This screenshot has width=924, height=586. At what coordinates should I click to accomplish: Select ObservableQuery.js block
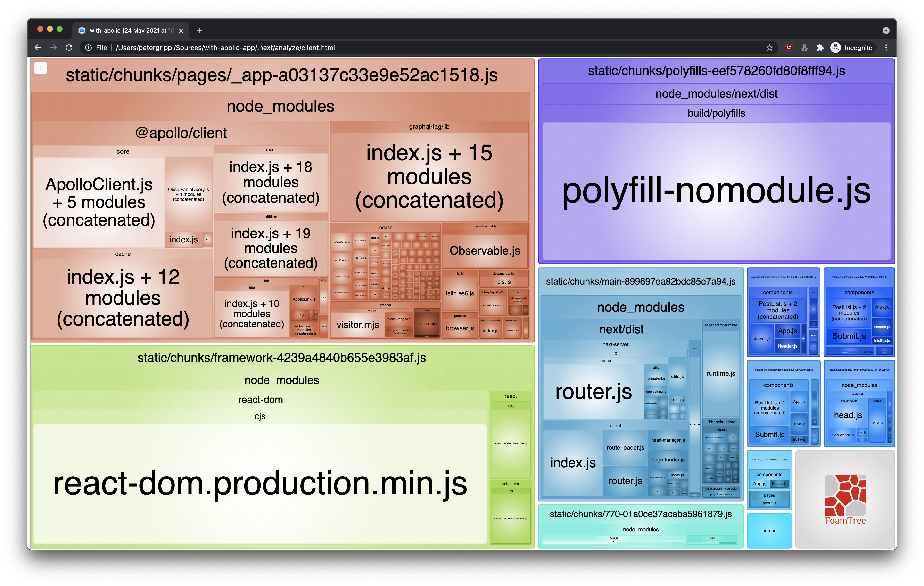point(188,194)
